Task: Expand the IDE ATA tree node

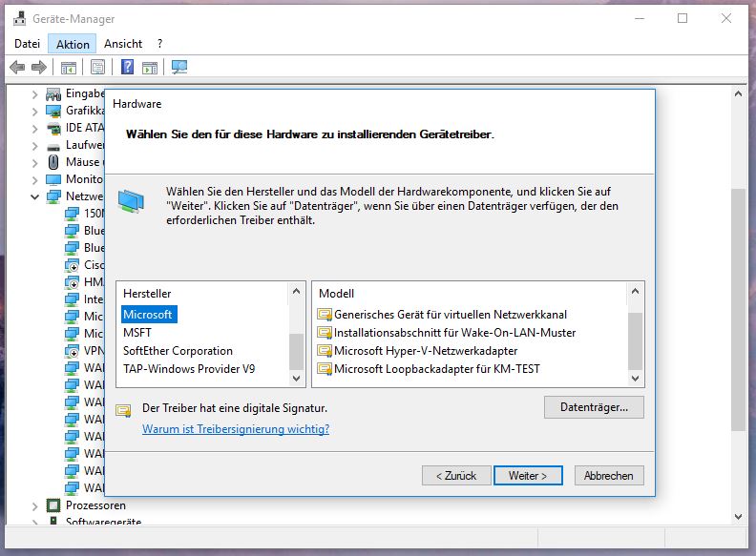Action: pyautogui.click(x=34, y=129)
